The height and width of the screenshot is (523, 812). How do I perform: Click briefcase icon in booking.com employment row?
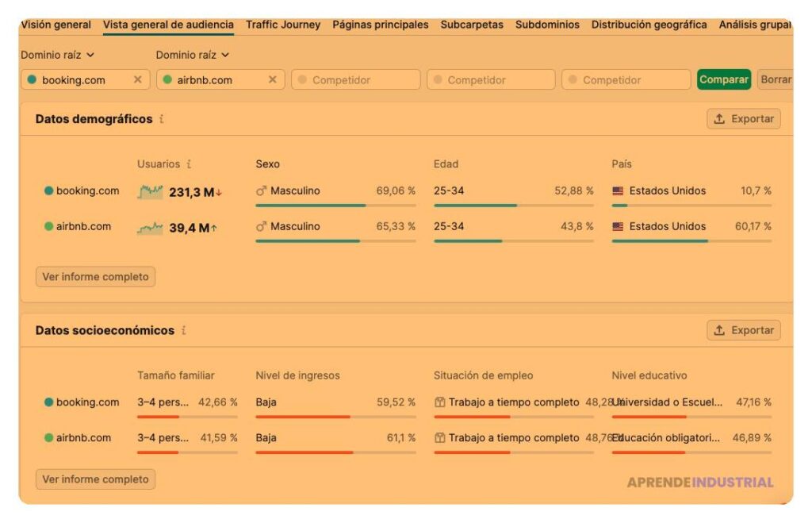pyautogui.click(x=439, y=402)
